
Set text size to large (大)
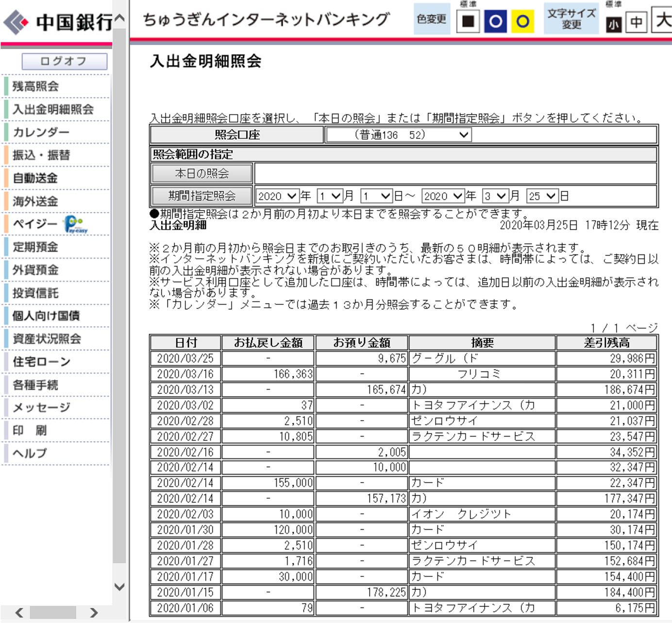662,20
